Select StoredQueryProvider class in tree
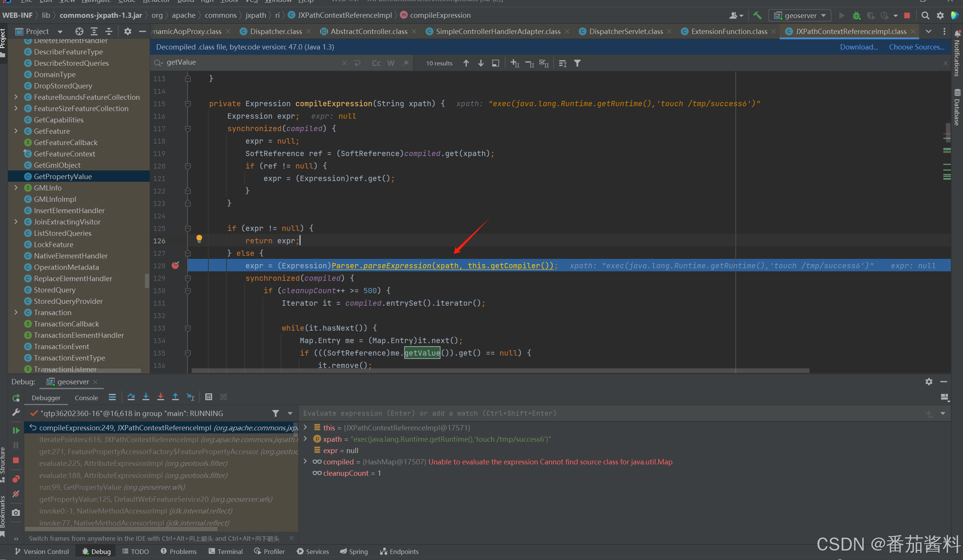The image size is (963, 560). (68, 301)
